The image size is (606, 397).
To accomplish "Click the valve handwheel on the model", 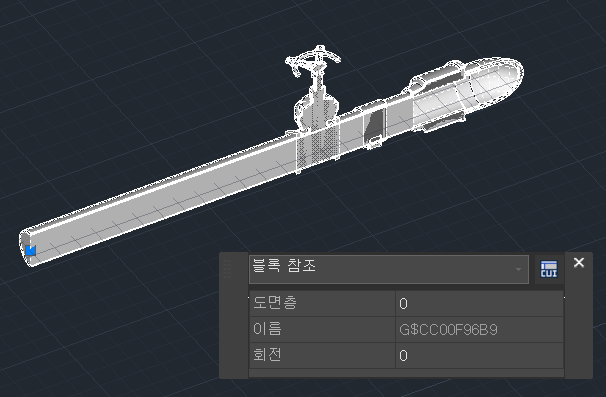I will (313, 60).
